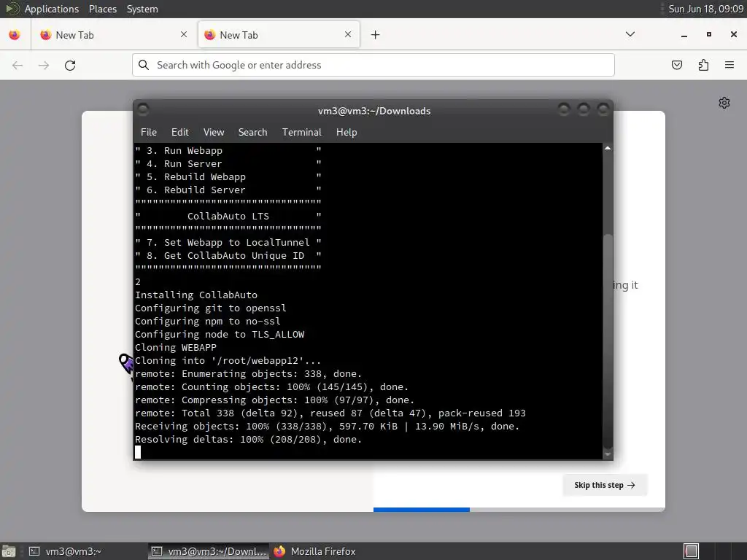The image size is (747, 560).
Task: Open the Save to Pocket icon
Action: pyautogui.click(x=676, y=65)
